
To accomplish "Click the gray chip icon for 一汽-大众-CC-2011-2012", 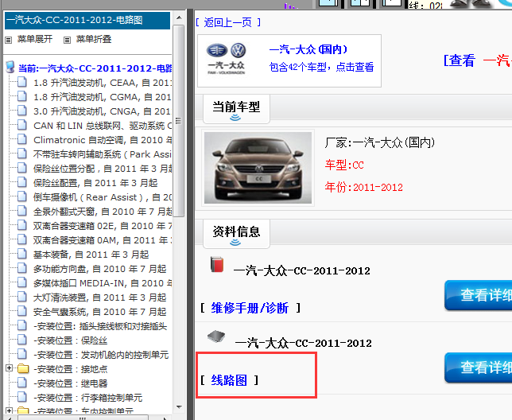I will [x=216, y=336].
